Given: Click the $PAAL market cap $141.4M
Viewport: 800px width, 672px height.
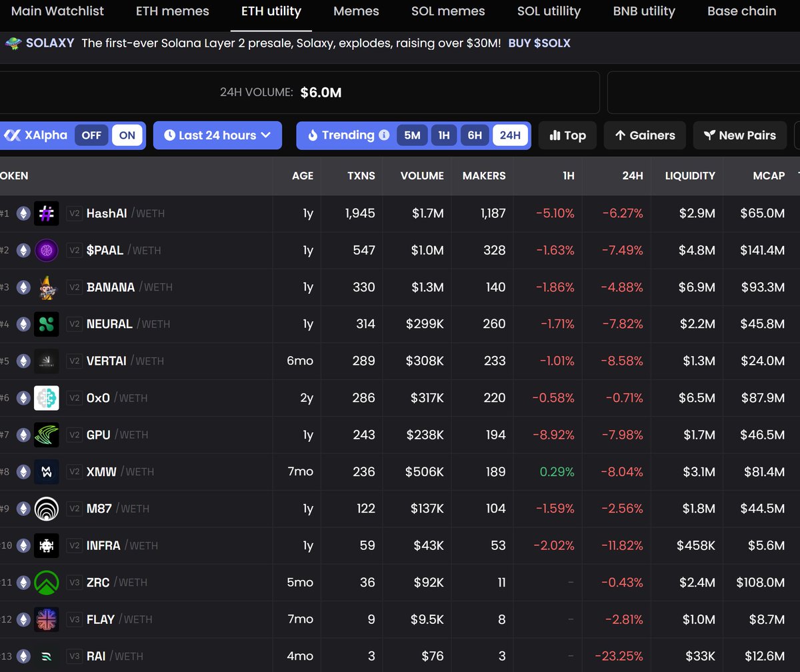Looking at the screenshot, I should pos(761,250).
